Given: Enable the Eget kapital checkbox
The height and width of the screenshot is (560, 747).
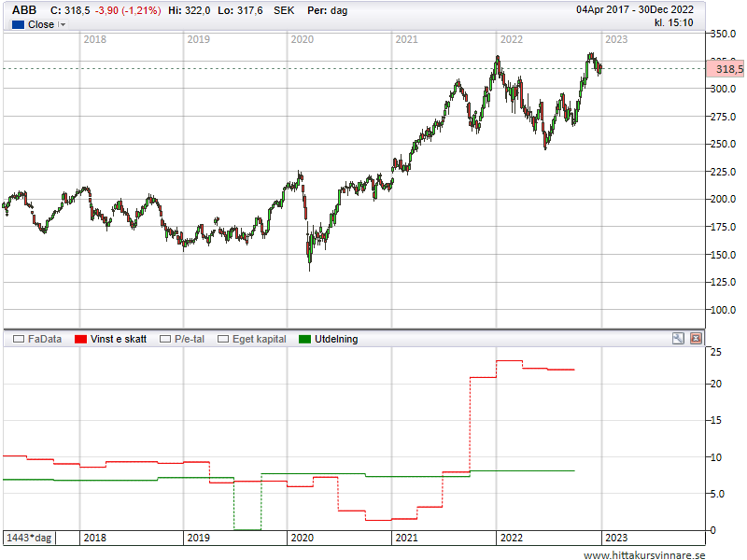Looking at the screenshot, I should [223, 339].
